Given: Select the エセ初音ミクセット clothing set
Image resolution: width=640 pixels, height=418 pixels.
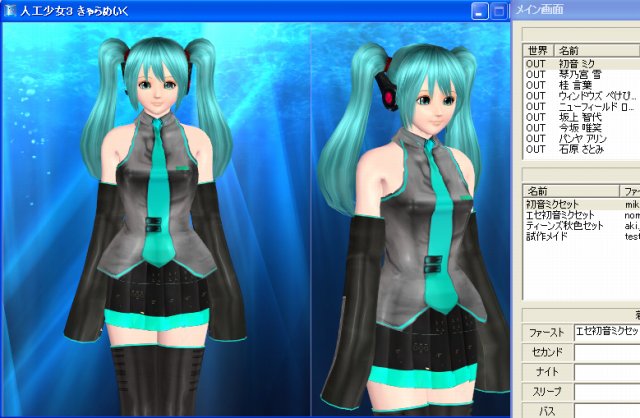Looking at the screenshot, I should point(582,215).
